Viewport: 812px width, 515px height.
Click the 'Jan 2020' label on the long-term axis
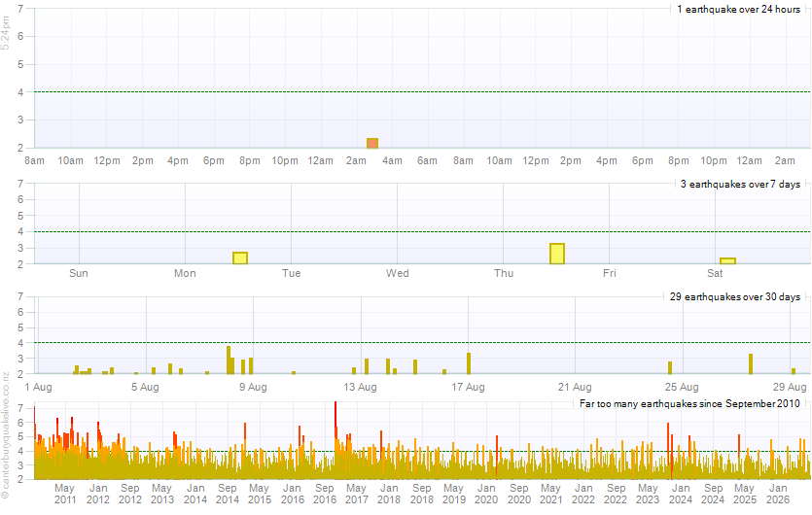pos(486,494)
